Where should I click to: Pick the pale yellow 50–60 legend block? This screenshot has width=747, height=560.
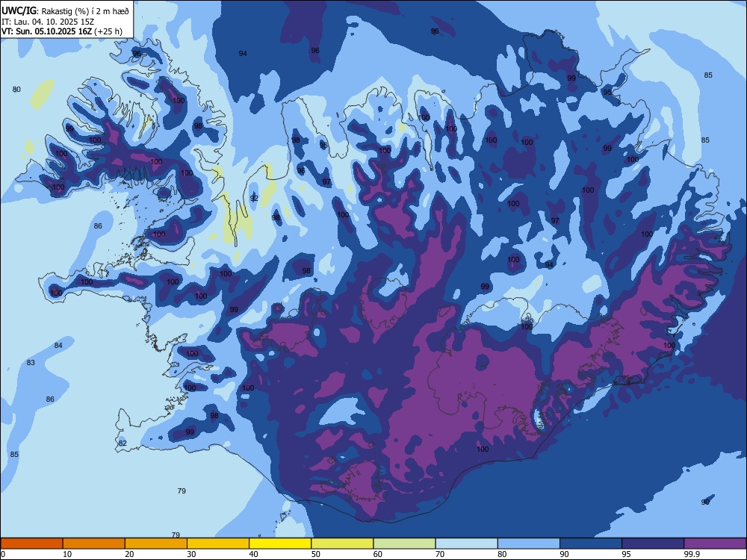point(342,544)
